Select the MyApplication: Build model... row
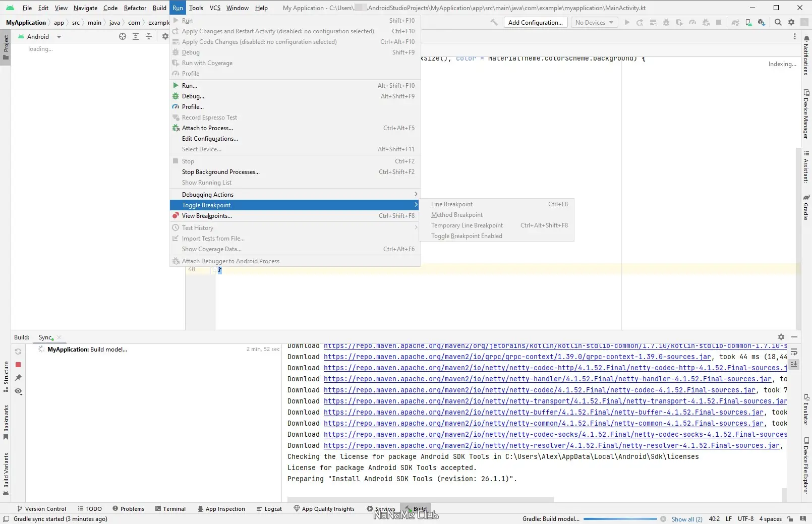The image size is (812, 524). click(x=154, y=350)
